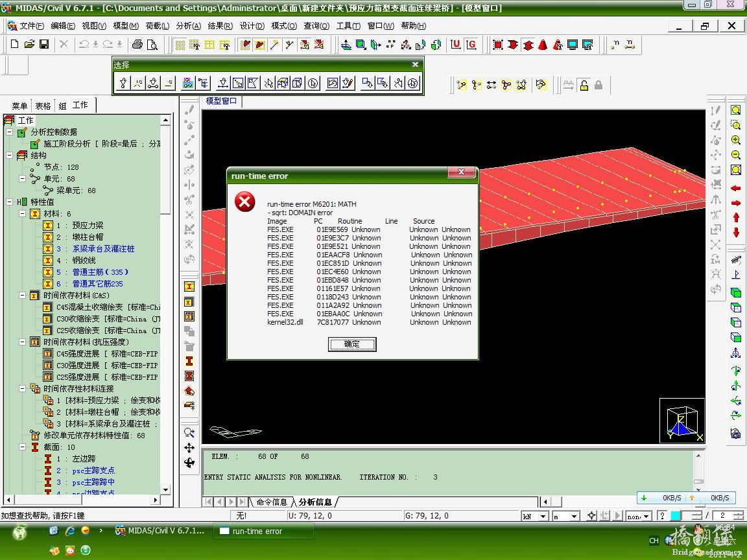Click the red cone icon in toolbar
Image resolution: width=747 pixels, height=560 pixels.
tap(543, 44)
